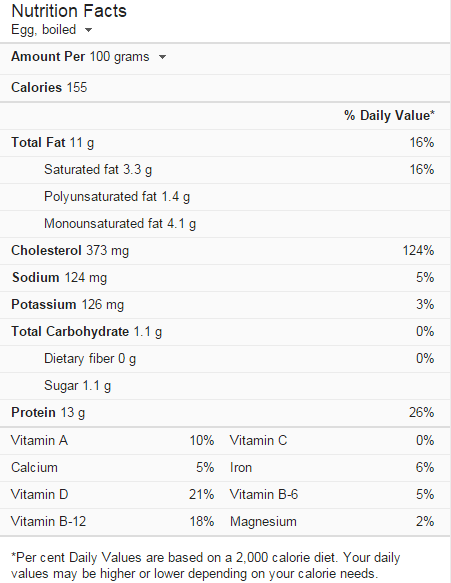The height and width of the screenshot is (583, 451).
Task: Select the '100 grams' serving size text
Action: pos(119,57)
